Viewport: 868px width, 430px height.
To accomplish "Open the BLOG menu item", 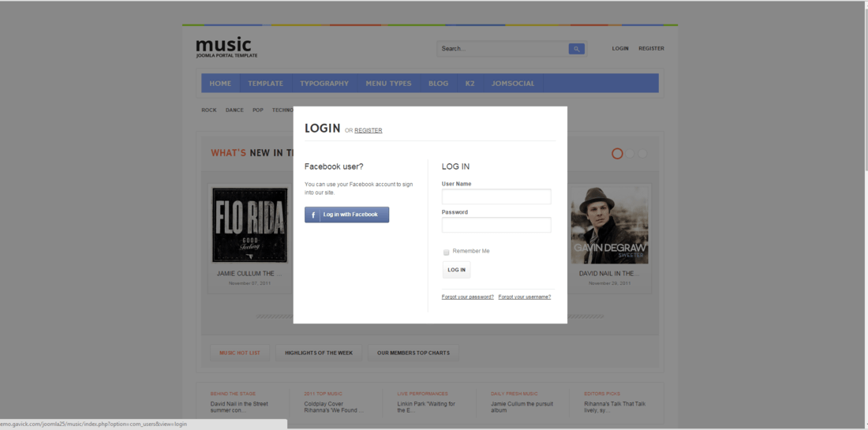I will [439, 84].
